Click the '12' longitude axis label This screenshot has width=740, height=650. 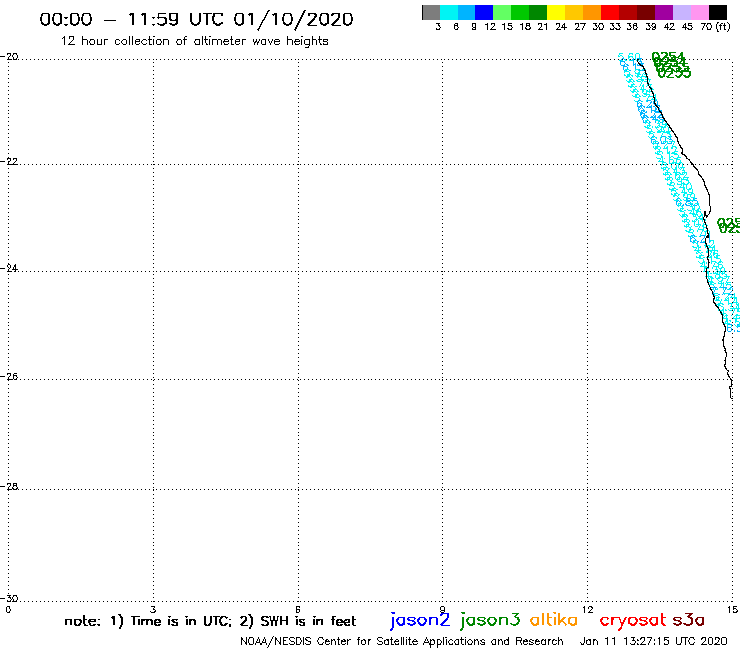[x=587, y=609]
